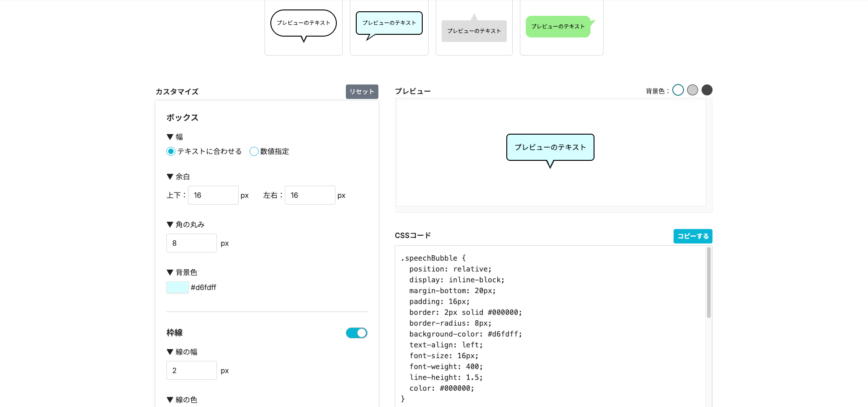The height and width of the screenshot is (407, 868).
Task: Select the white rounded speech bubble template
Action: 303,27
